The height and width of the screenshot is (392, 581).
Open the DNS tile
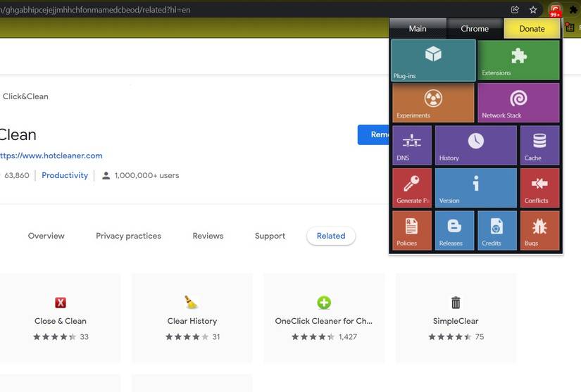(412, 145)
